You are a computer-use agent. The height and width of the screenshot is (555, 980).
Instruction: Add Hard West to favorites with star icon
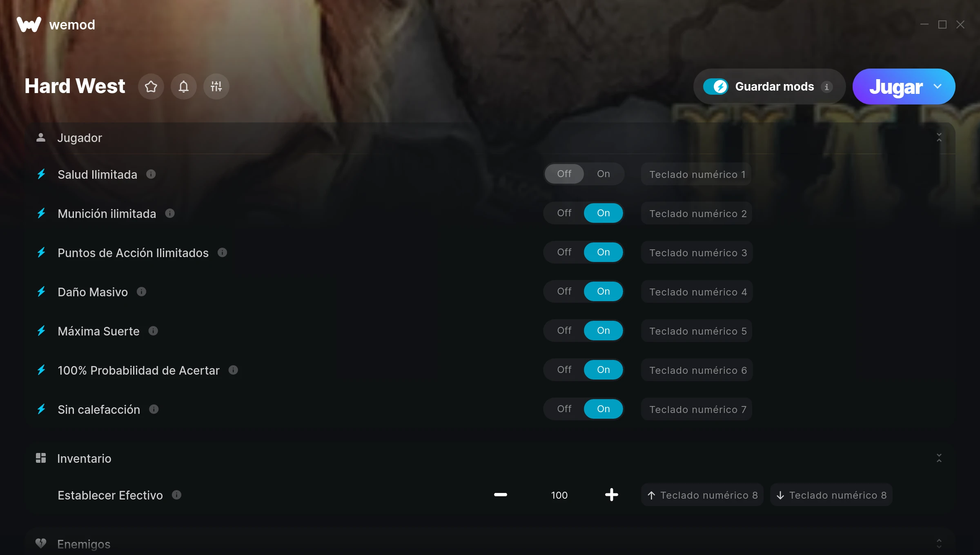point(151,87)
